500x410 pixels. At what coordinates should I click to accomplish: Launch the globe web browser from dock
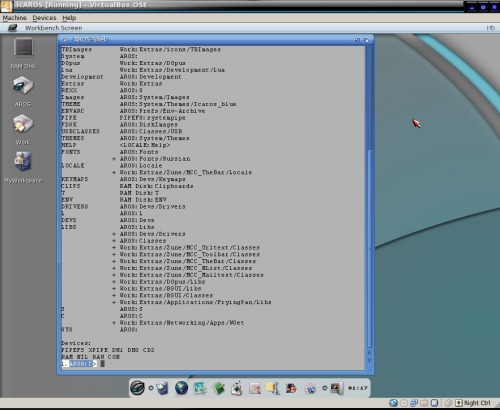[181, 388]
